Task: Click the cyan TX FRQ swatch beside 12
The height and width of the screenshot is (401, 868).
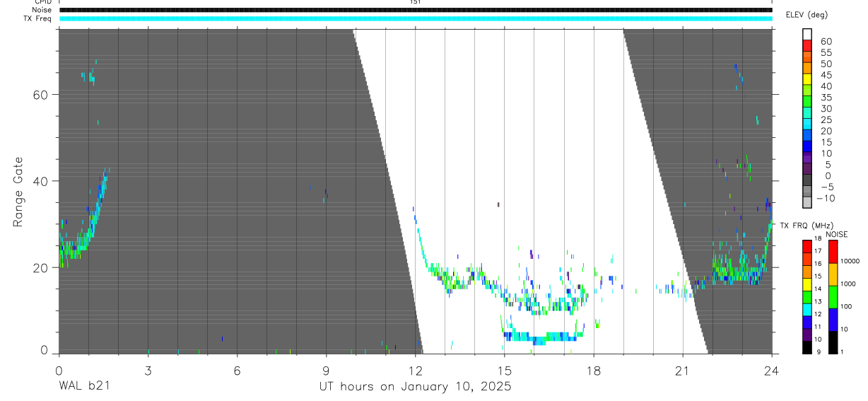Action: click(x=807, y=309)
